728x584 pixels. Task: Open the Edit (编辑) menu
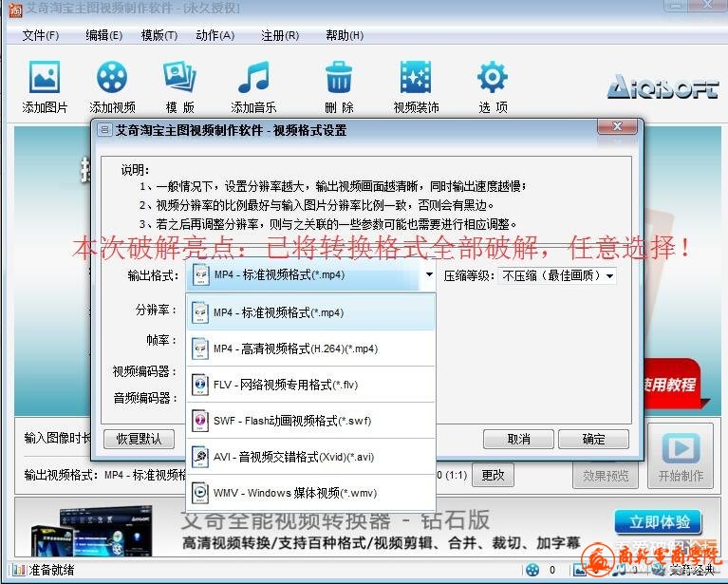104,35
